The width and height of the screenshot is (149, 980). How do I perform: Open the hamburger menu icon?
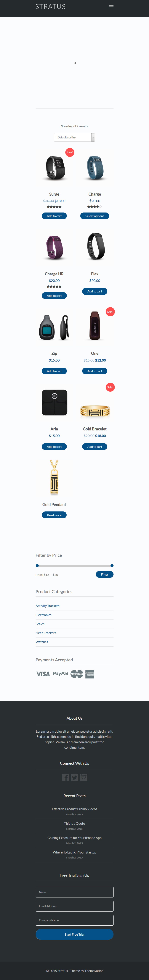111,6
